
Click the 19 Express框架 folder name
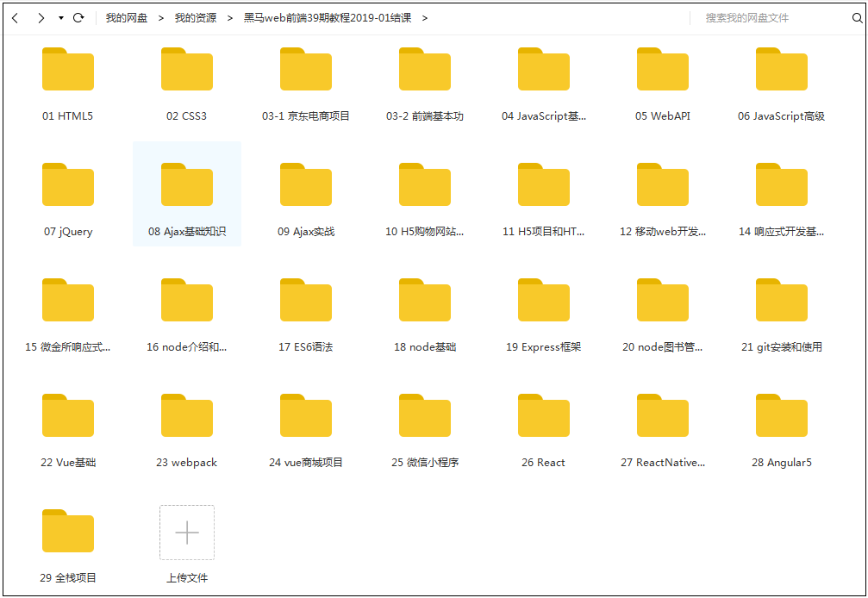544,347
